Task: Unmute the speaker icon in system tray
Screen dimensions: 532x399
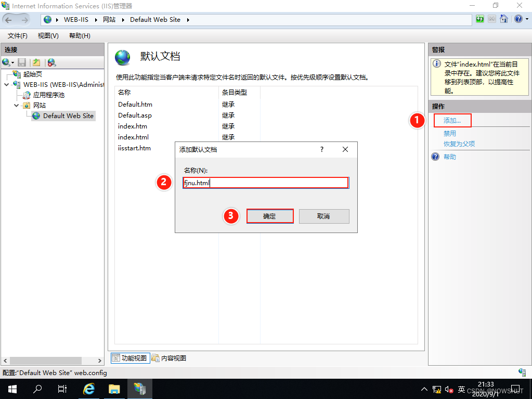Action: click(x=448, y=389)
